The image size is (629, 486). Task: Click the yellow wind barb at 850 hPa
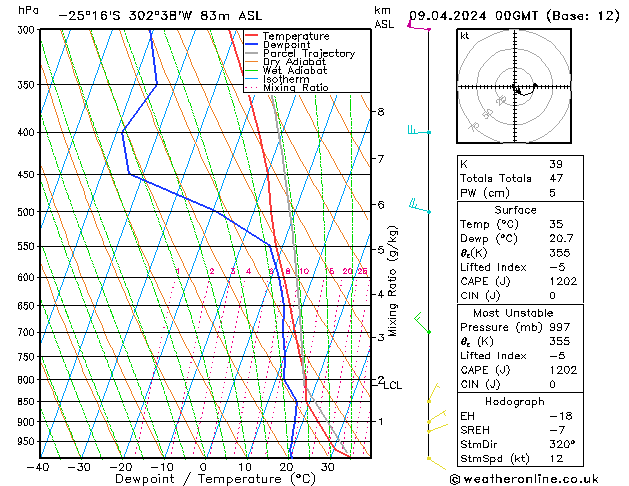click(434, 393)
